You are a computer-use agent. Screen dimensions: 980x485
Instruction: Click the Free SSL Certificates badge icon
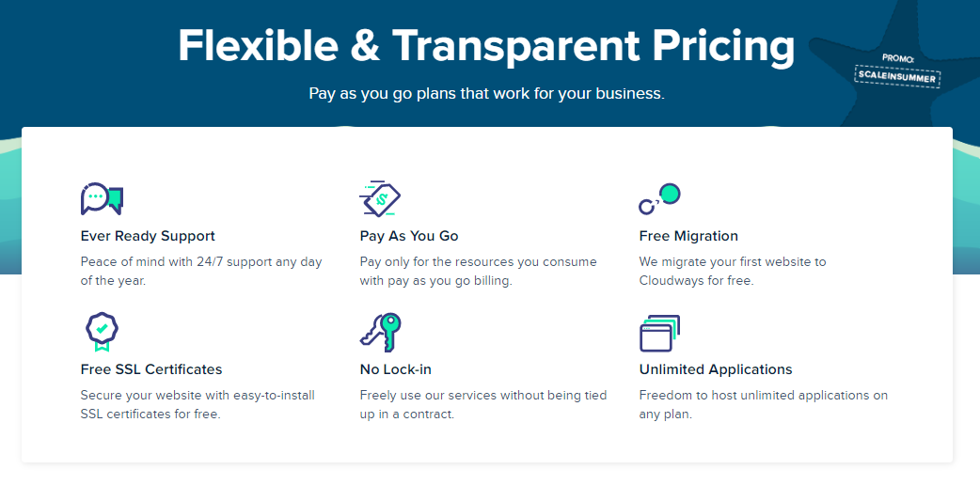102,332
